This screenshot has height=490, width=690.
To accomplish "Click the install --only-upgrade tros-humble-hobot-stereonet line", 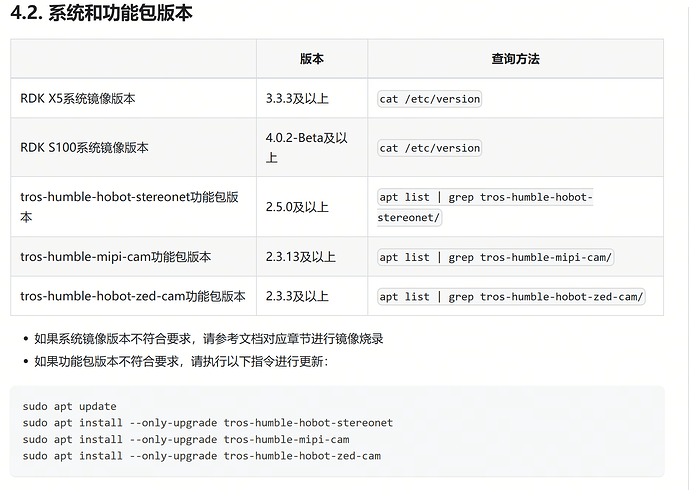I will click(x=208, y=423).
